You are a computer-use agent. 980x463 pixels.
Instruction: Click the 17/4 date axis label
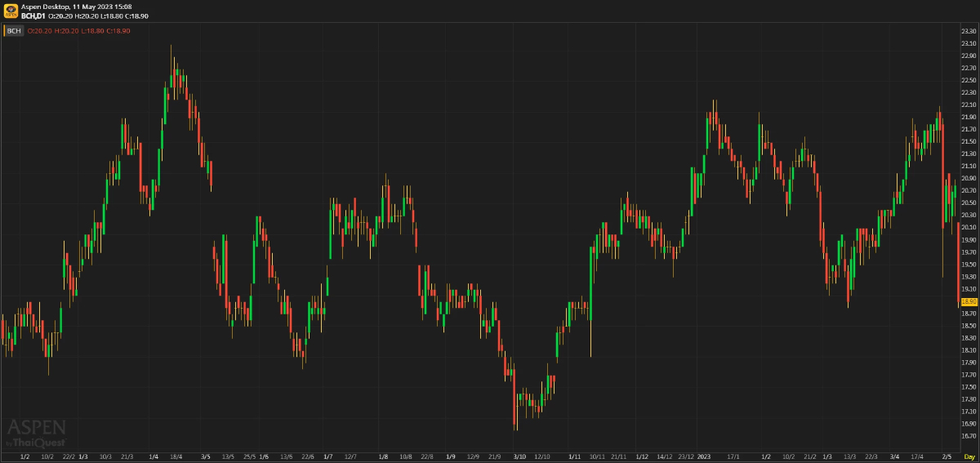coord(916,456)
